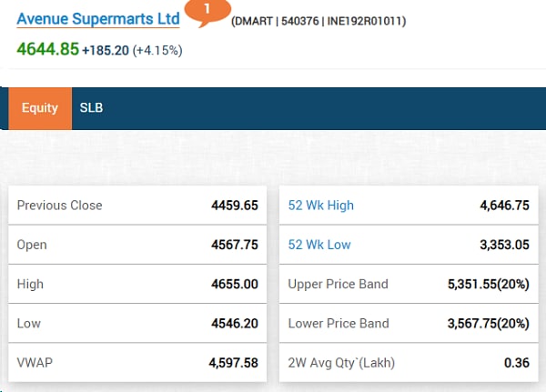This screenshot has width=546, height=392.
Task: Select the Open price value 4567.75
Action: click(x=234, y=245)
